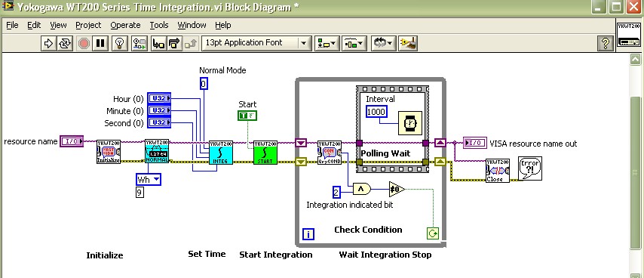Toggle the Start boolean constant

[247, 116]
